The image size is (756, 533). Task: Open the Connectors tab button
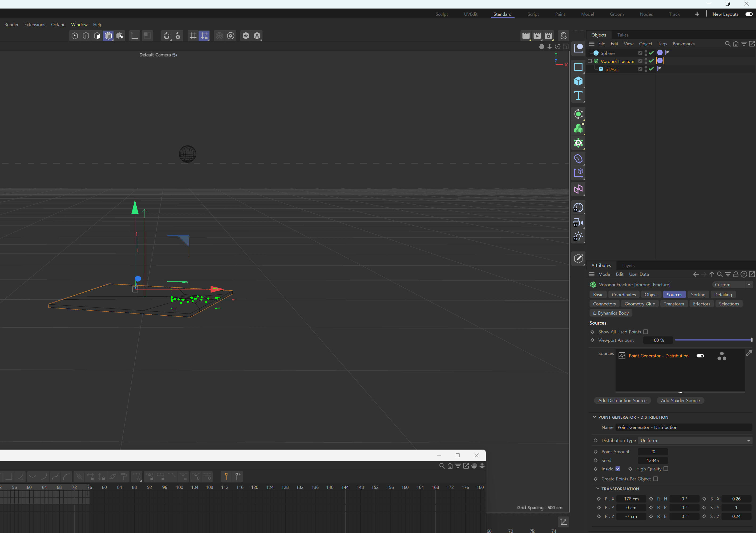tap(604, 304)
